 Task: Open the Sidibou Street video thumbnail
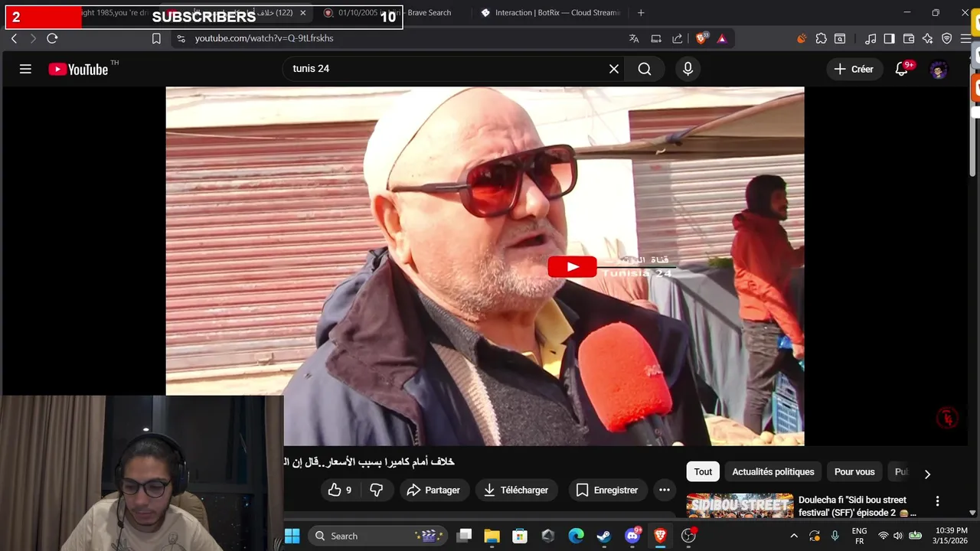click(x=740, y=506)
